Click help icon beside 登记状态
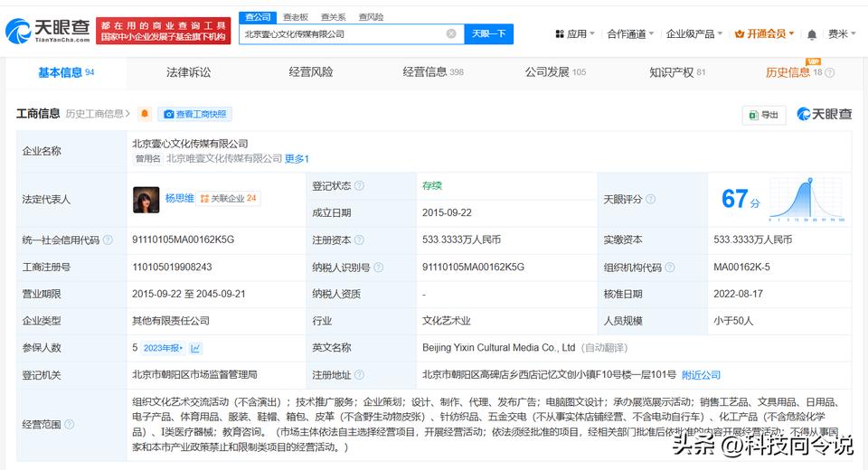Screen dimensions: 868x470 (x=359, y=185)
